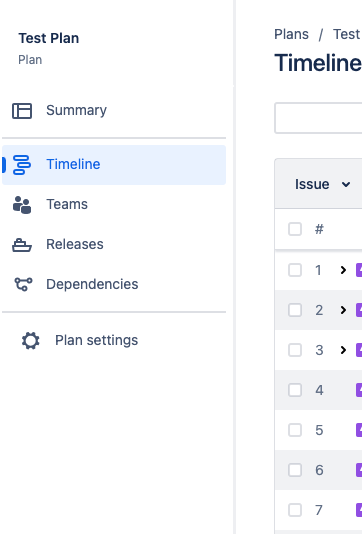Click the Dependencies nodes icon
Image resolution: width=362 pixels, height=534 pixels.
point(23,284)
